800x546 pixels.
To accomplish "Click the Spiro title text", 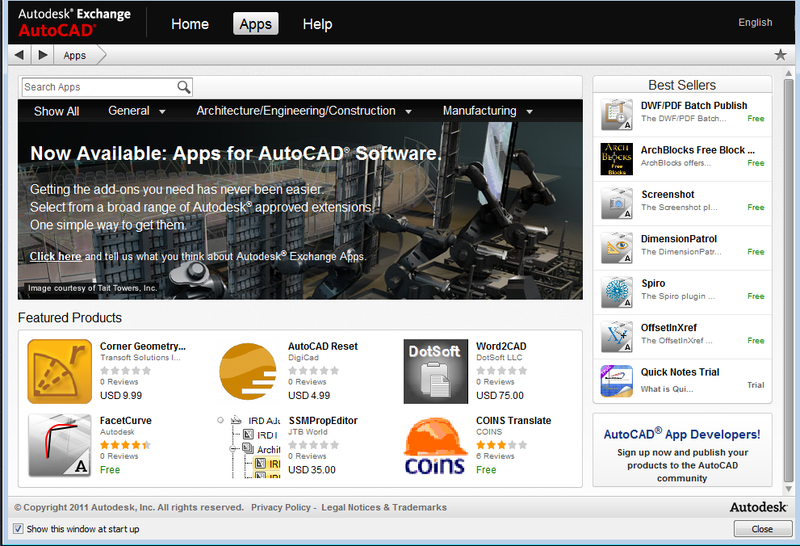I will coord(653,283).
